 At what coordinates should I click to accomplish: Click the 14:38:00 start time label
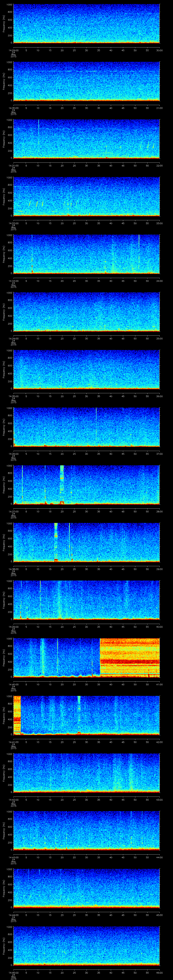coord(13,569)
